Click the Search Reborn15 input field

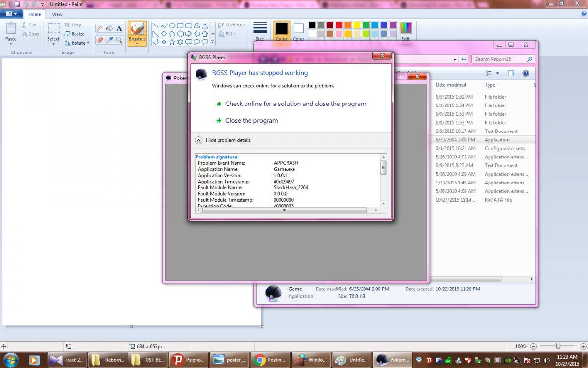tap(499, 59)
